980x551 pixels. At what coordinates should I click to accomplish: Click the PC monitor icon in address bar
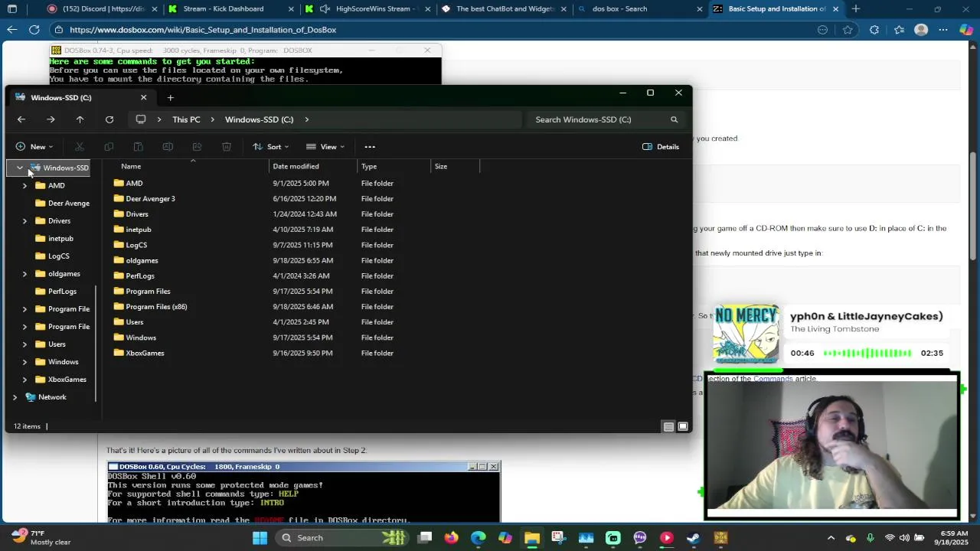(141, 119)
